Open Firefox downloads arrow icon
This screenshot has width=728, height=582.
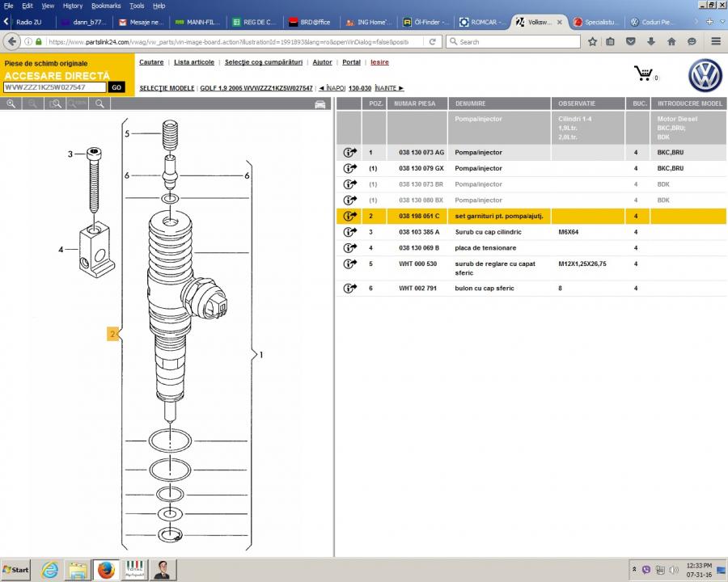click(x=651, y=41)
